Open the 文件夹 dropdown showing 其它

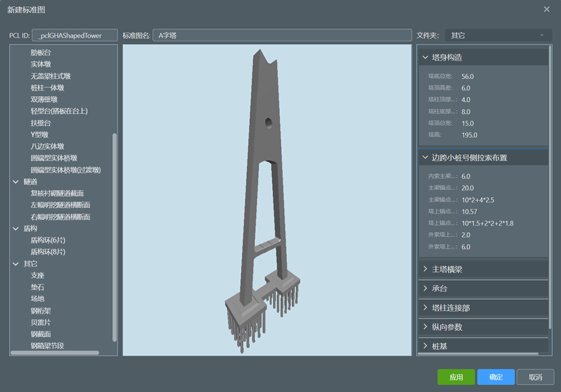[x=499, y=36]
